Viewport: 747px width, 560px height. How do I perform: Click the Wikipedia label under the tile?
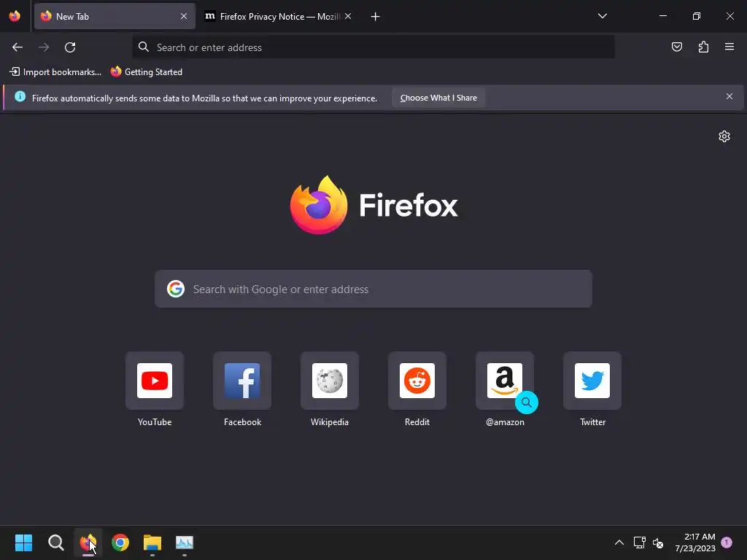coord(330,422)
